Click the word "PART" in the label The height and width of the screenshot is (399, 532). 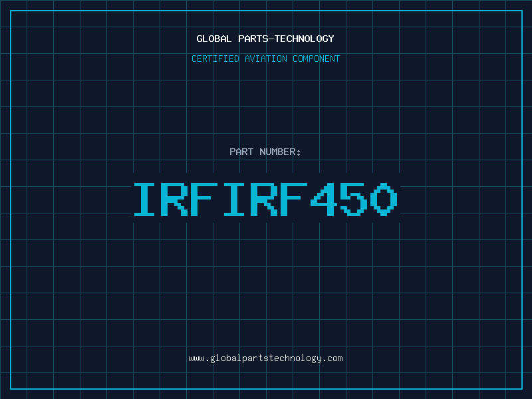coord(241,152)
